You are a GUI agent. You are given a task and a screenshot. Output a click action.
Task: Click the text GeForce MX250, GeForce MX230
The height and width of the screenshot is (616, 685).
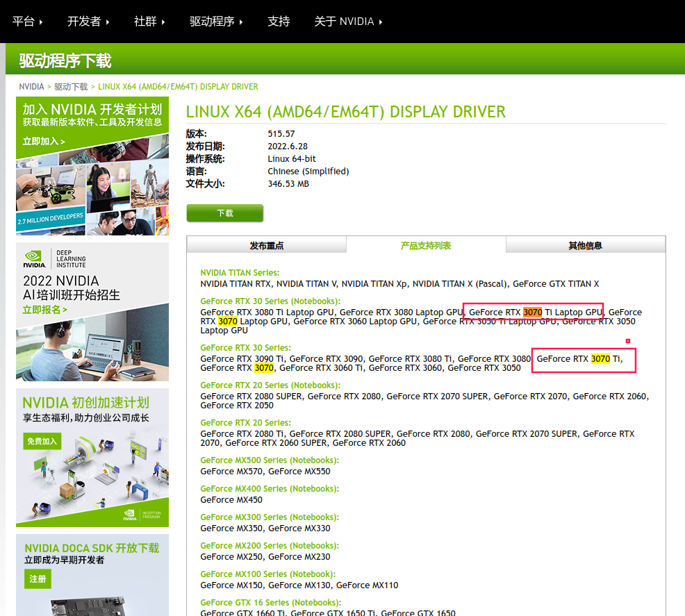[265, 557]
